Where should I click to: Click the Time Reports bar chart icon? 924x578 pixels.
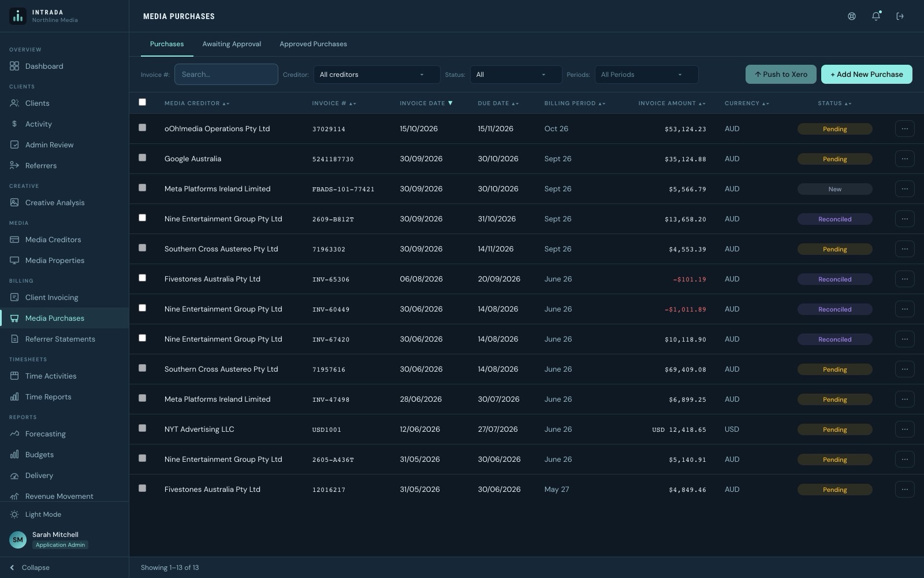[14, 397]
